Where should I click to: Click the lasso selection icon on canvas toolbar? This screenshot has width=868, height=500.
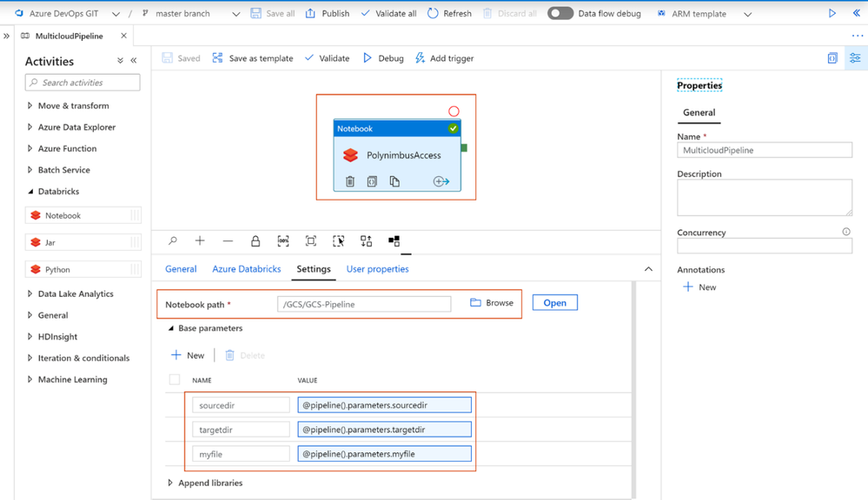pyautogui.click(x=338, y=240)
